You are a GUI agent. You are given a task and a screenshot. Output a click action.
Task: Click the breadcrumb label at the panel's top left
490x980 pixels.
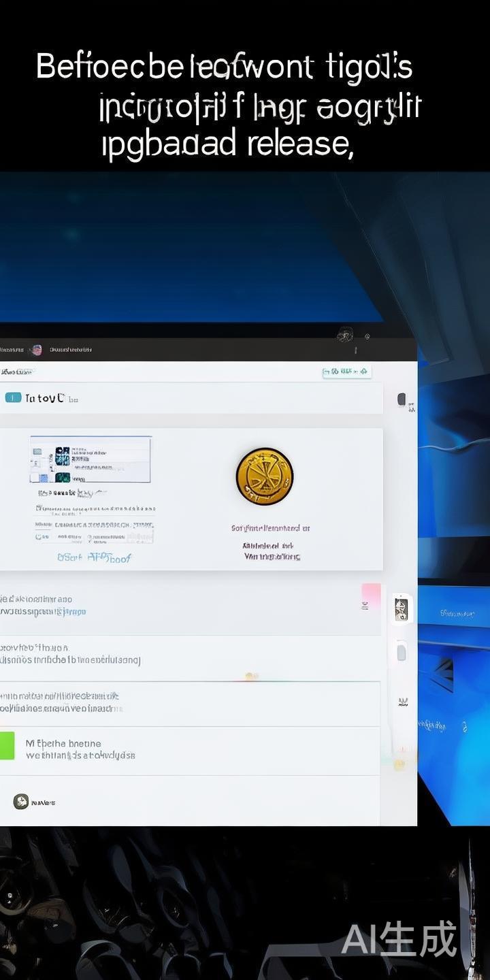click(x=16, y=372)
